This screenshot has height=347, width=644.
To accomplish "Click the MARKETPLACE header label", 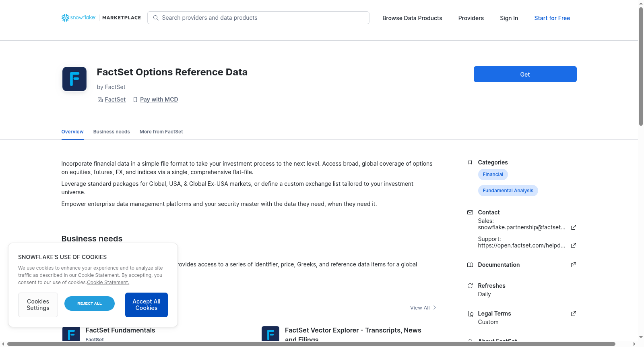I will click(x=122, y=18).
